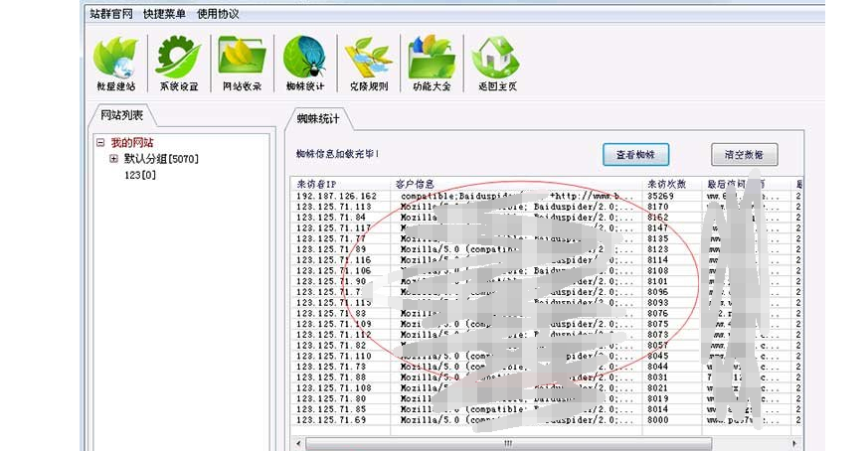The image size is (868, 451).
Task: Click visit count 8123 cell
Action: click(657, 249)
